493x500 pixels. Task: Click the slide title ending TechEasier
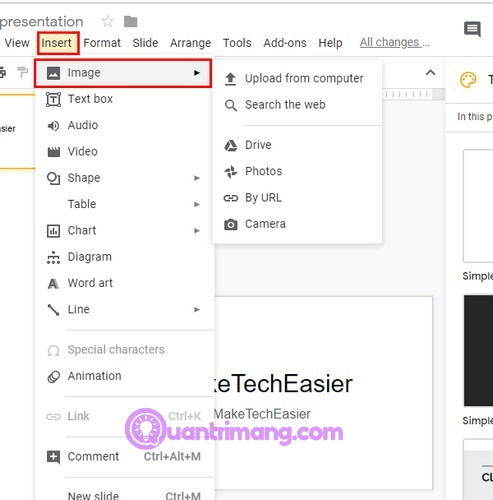coord(283,384)
